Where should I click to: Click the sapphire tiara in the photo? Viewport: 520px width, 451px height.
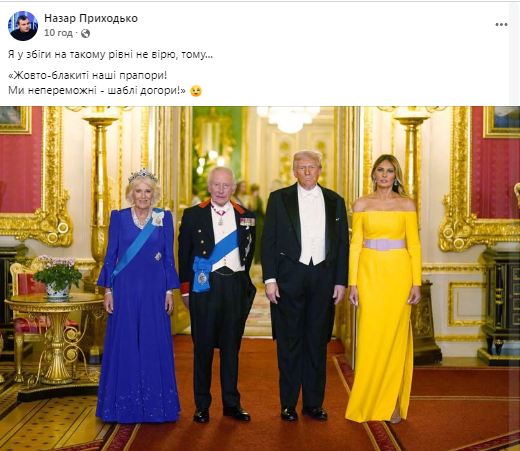(x=143, y=175)
